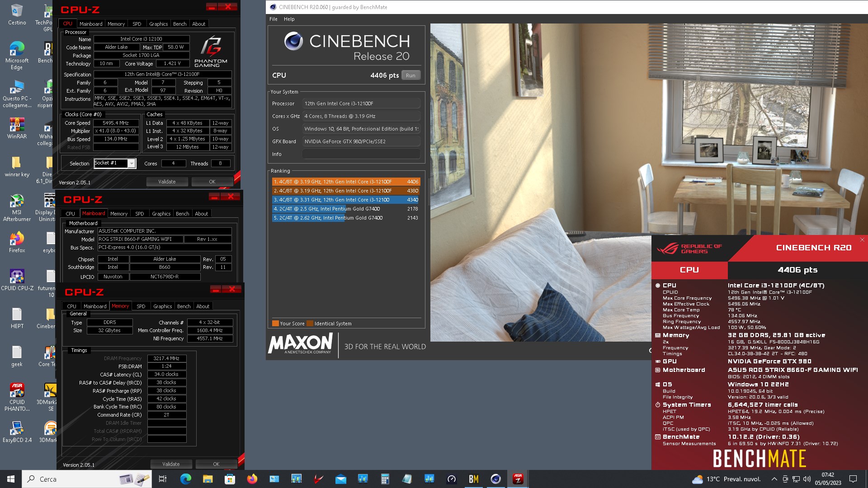The image size is (868, 488).
Task: Click motherboard model ROG STRIX B660-F field
Action: click(x=140, y=239)
